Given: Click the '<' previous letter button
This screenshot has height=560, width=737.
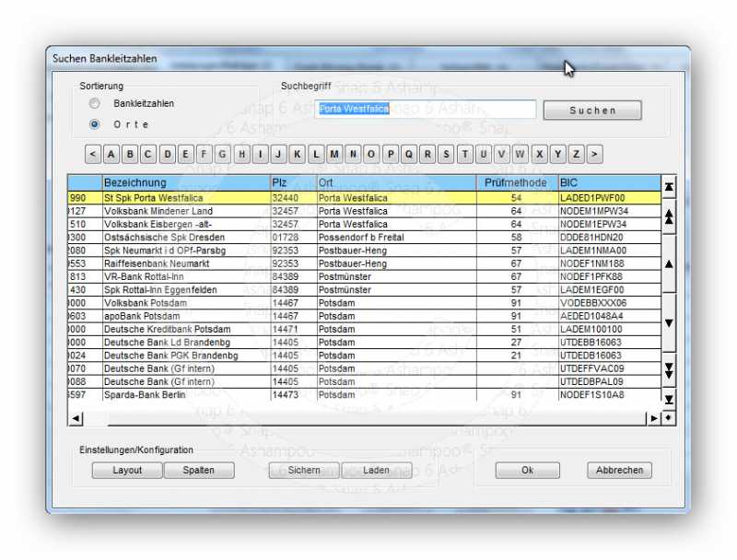Looking at the screenshot, I should 93,154.
